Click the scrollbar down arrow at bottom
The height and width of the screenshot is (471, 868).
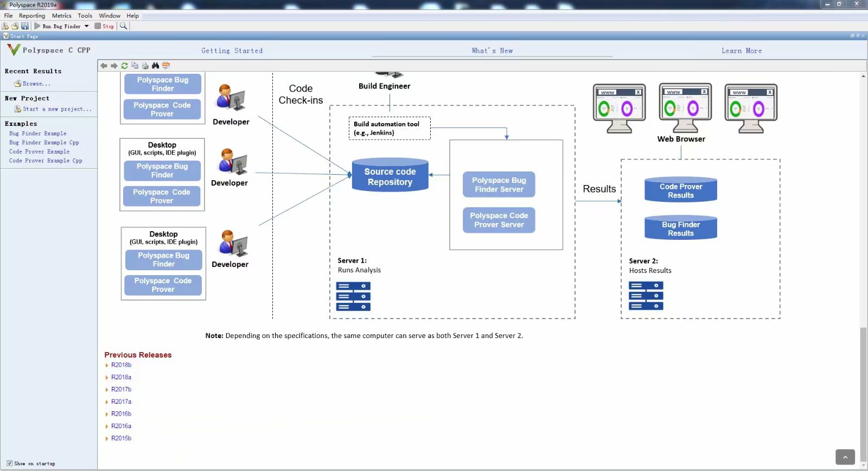point(863,464)
